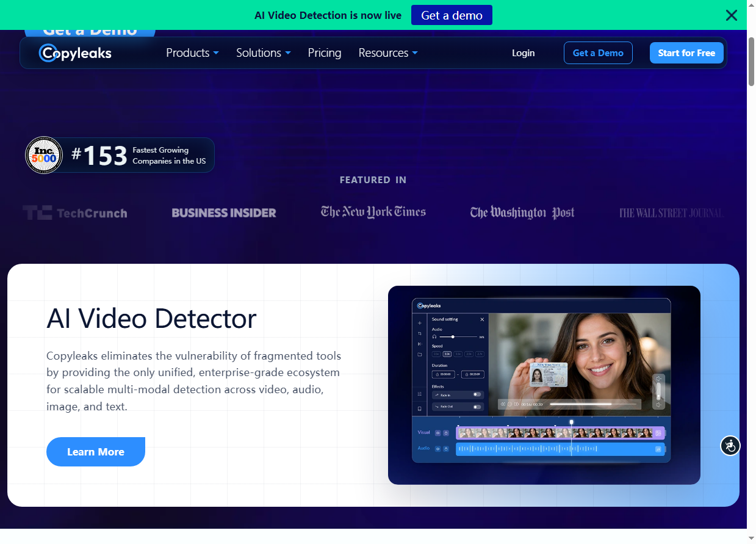The height and width of the screenshot is (544, 756).
Task: Click the lock icon on the Audio track
Action: [446, 449]
